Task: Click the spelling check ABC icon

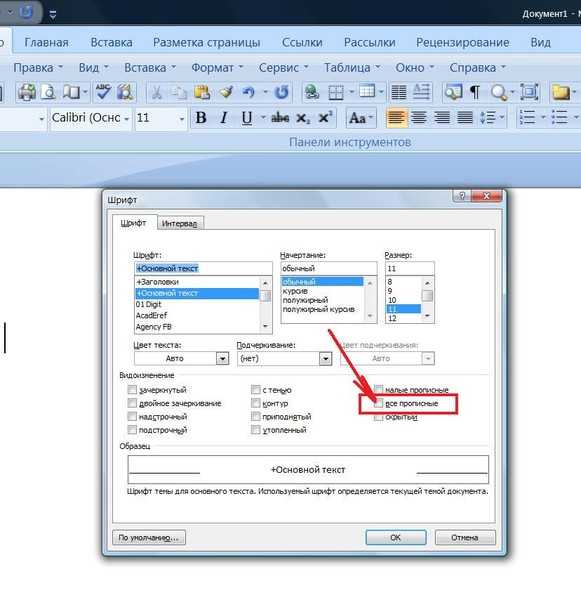Action: [x=103, y=92]
